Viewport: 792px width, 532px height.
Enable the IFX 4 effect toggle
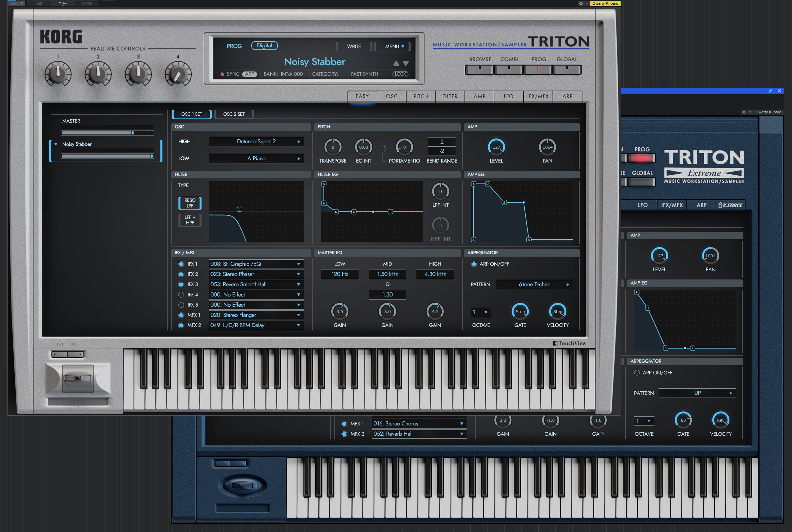181,295
